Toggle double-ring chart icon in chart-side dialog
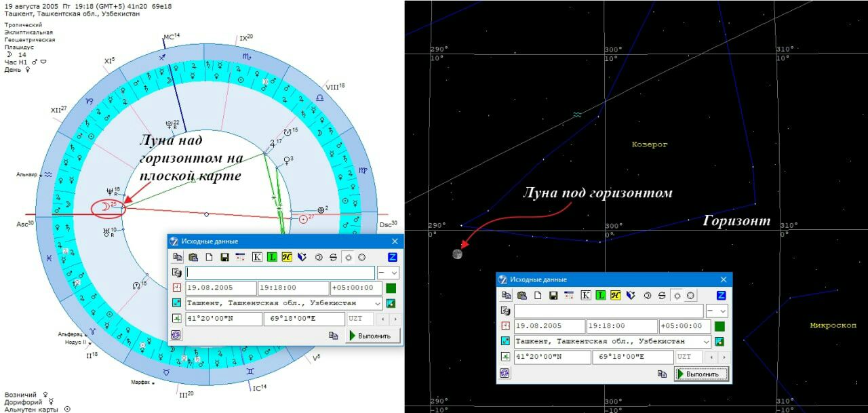Viewport: 868px width, 413px height. pyautogui.click(x=318, y=257)
